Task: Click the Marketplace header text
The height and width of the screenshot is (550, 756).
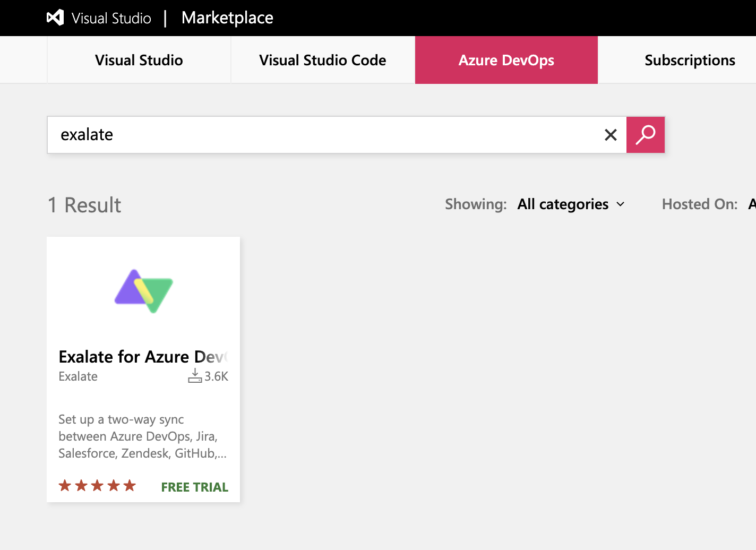Action: click(227, 18)
